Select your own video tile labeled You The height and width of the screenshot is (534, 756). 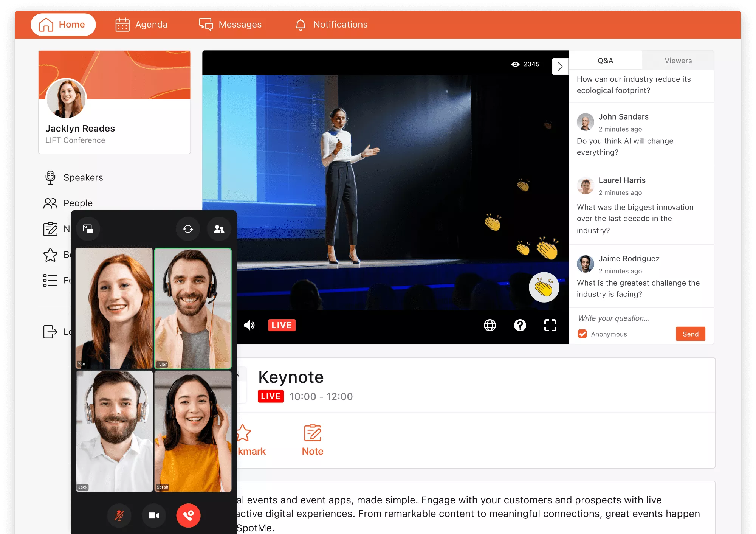pyautogui.click(x=114, y=308)
